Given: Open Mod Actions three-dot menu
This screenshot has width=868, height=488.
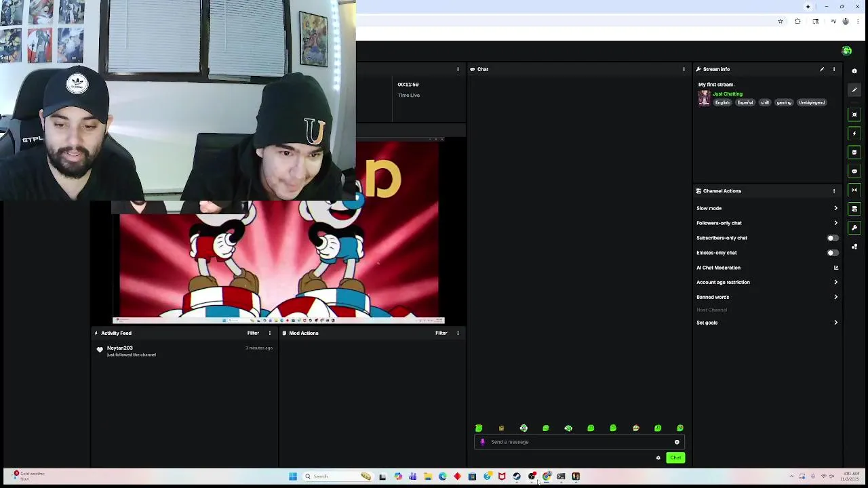Looking at the screenshot, I should [458, 333].
